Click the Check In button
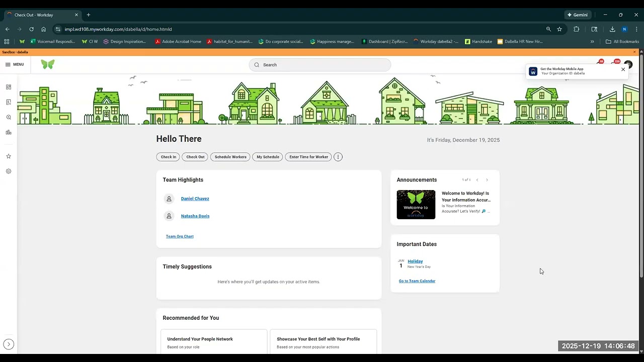This screenshot has height=362, width=644. click(169, 157)
